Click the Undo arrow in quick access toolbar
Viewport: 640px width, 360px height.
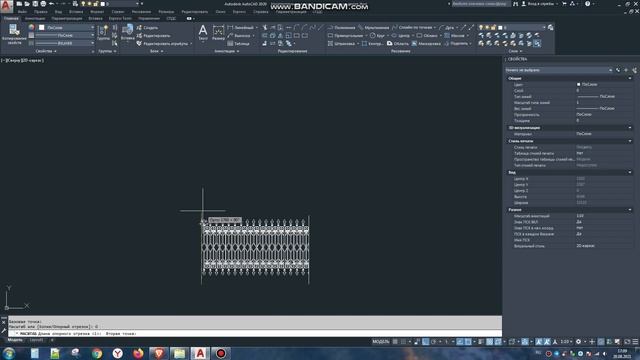tap(51, 4)
